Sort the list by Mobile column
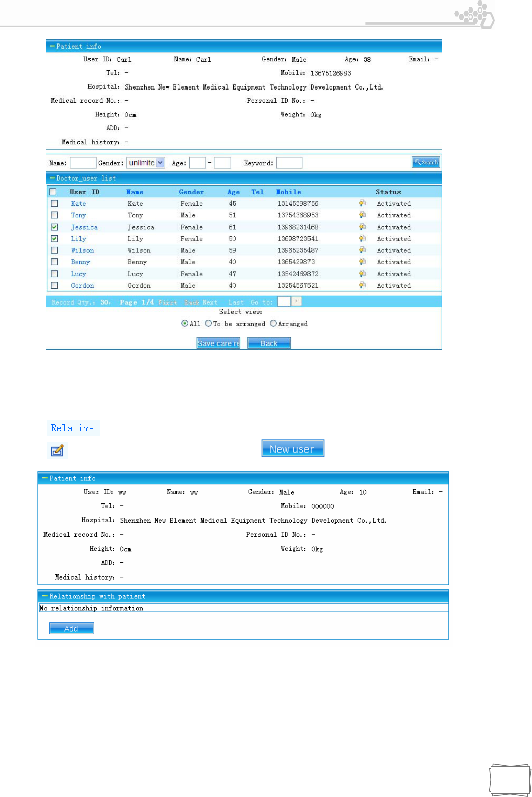 288,192
